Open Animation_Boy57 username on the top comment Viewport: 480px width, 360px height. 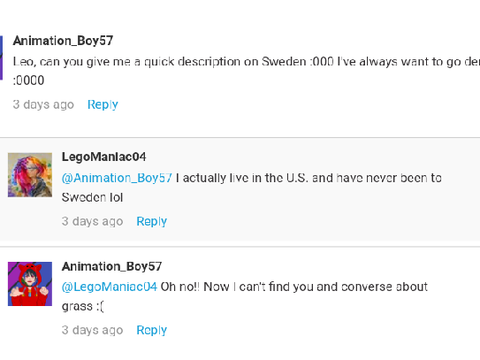pos(63,41)
